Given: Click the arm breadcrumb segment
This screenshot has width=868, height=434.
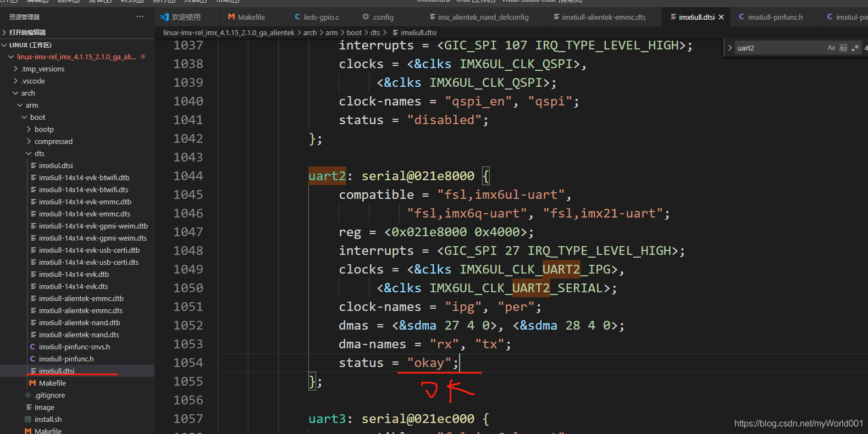Looking at the screenshot, I should point(331,32).
